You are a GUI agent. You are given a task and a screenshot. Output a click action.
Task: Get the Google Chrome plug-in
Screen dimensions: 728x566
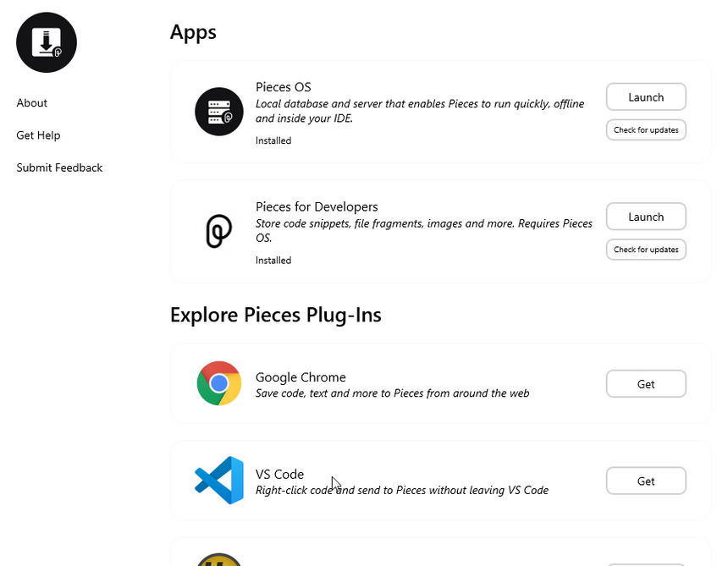[646, 383]
